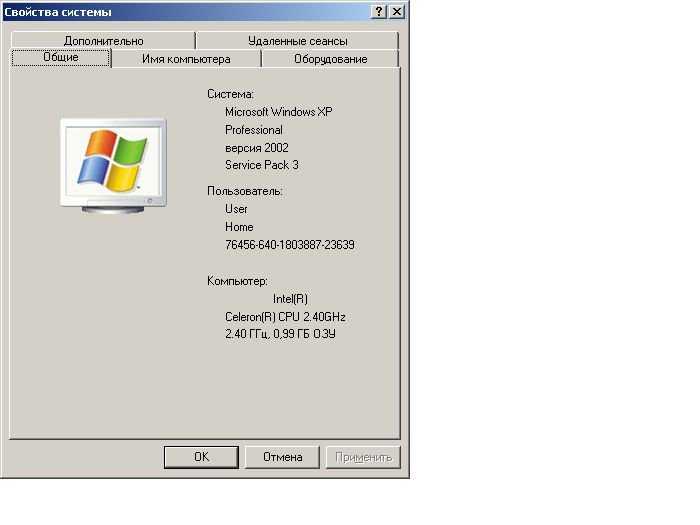Click the help question mark button

coord(379,12)
